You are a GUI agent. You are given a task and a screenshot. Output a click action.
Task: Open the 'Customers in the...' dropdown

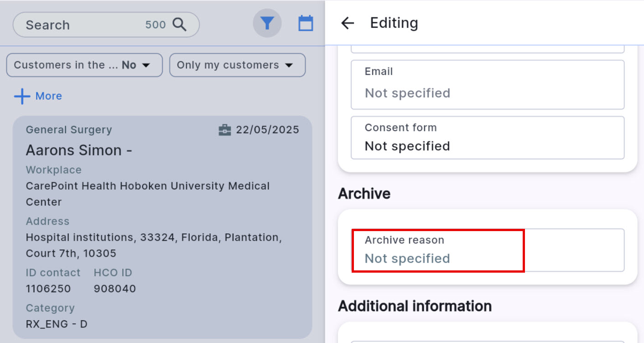point(84,65)
